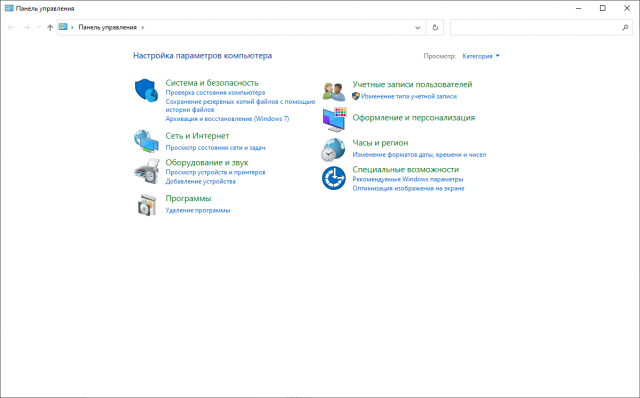Open Изменение типа учетной записи link
The width and height of the screenshot is (640, 398).
(409, 96)
